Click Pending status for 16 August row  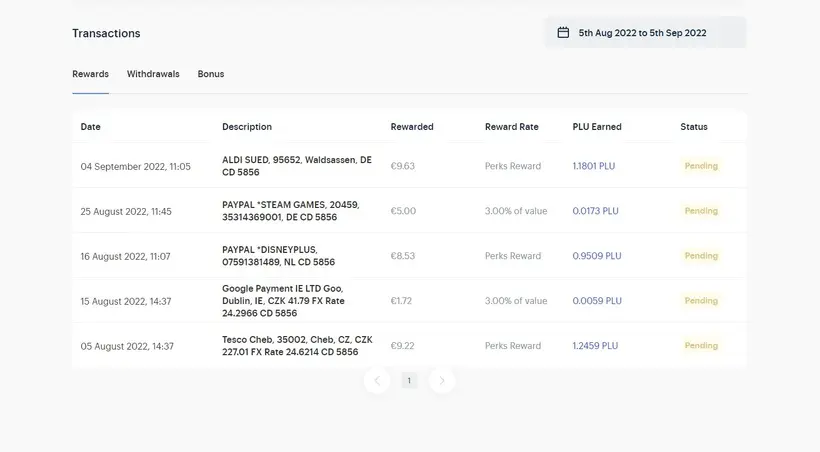point(701,256)
